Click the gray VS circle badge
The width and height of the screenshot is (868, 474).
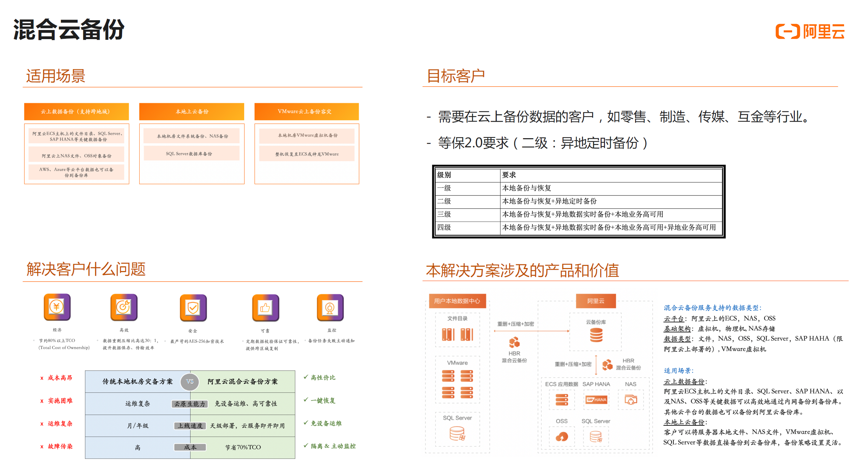[190, 382]
